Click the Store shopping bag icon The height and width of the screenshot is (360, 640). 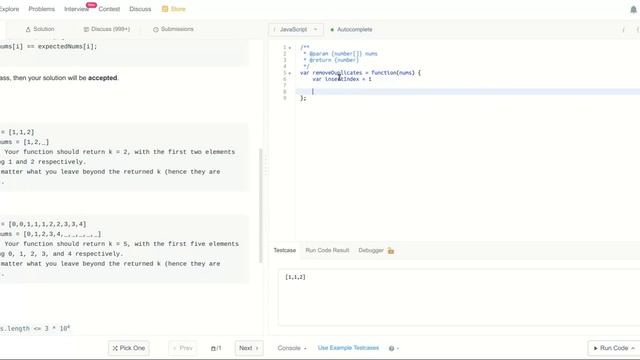point(165,9)
